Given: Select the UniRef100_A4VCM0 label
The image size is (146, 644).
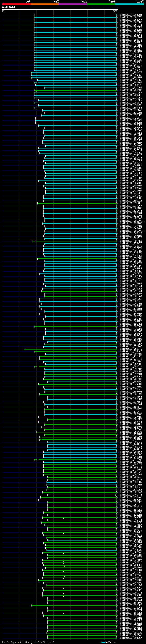Looking at the screenshot, I should pyautogui.click(x=131, y=517).
